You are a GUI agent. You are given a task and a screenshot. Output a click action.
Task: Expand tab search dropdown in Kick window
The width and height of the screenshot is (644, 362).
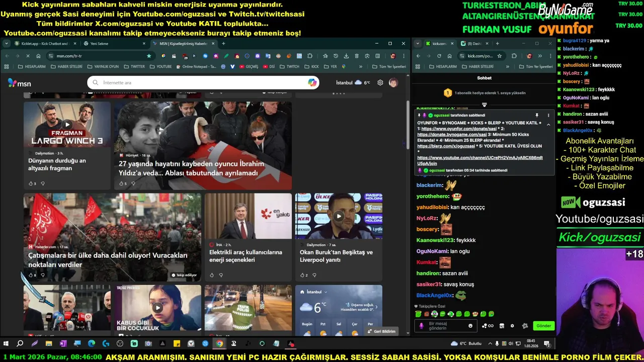tap(418, 44)
